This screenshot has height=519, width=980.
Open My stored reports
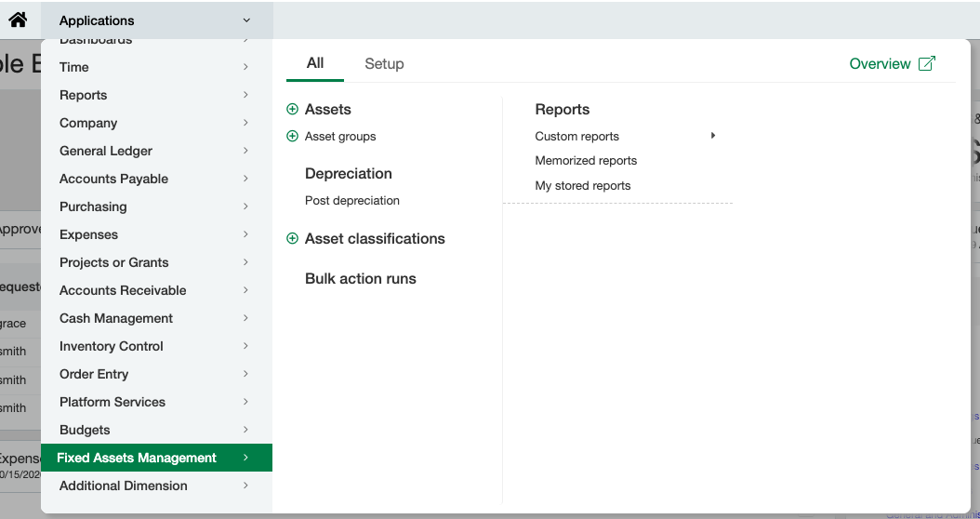[x=582, y=186]
